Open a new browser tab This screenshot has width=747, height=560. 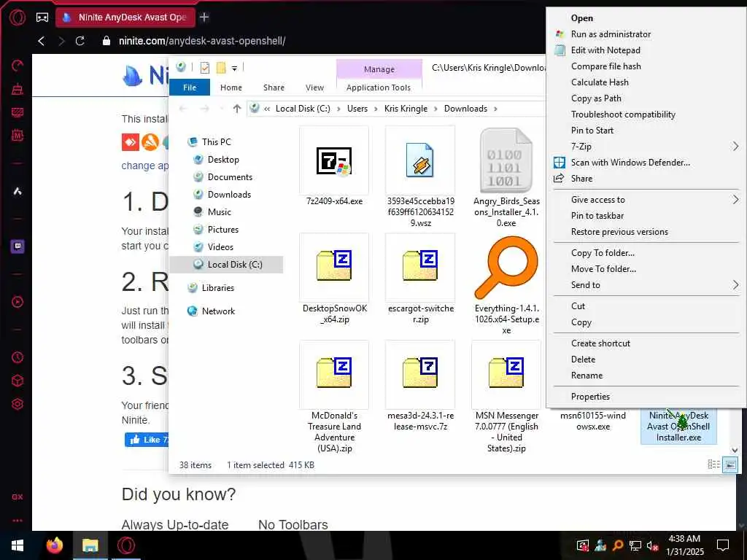point(204,17)
